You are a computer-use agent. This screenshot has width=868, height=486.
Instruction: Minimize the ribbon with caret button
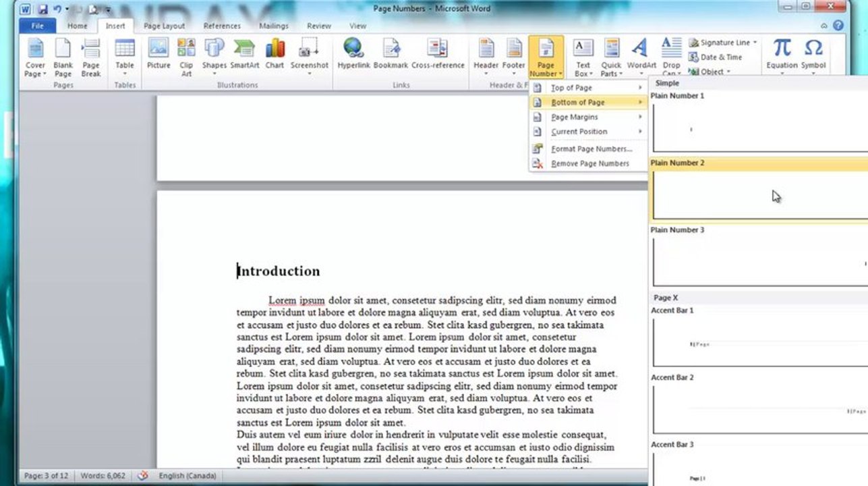[x=824, y=26]
